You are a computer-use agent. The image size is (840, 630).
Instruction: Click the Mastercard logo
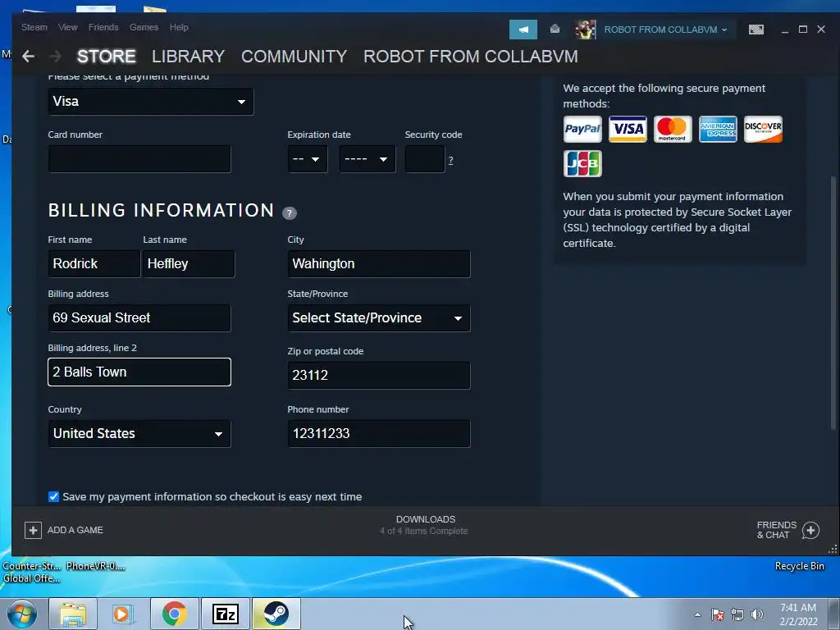pos(673,129)
